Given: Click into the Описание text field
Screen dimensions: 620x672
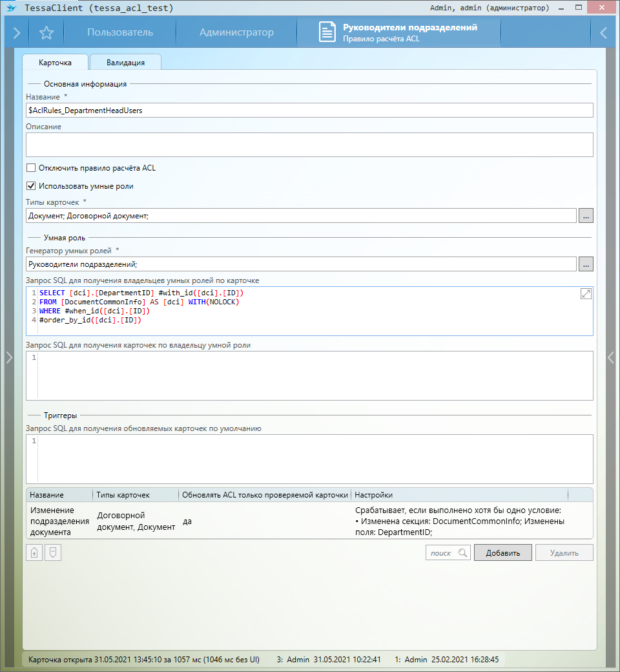Looking at the screenshot, I should click(x=309, y=145).
